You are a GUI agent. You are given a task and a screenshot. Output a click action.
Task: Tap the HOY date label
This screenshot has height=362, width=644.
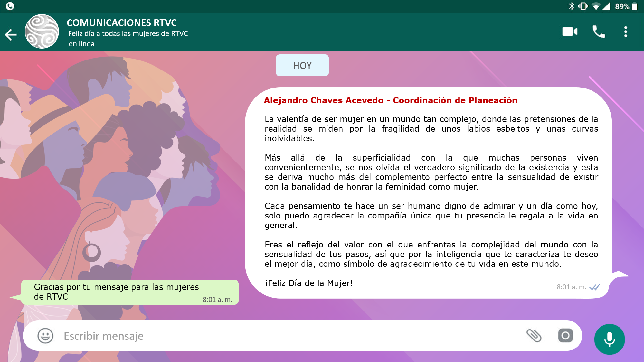302,65
